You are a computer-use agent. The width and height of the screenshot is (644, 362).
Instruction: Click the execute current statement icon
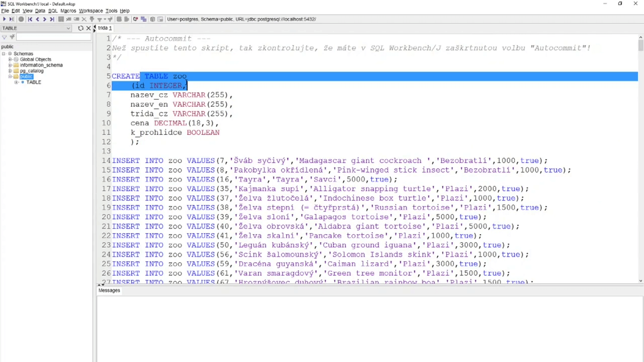pos(12,19)
